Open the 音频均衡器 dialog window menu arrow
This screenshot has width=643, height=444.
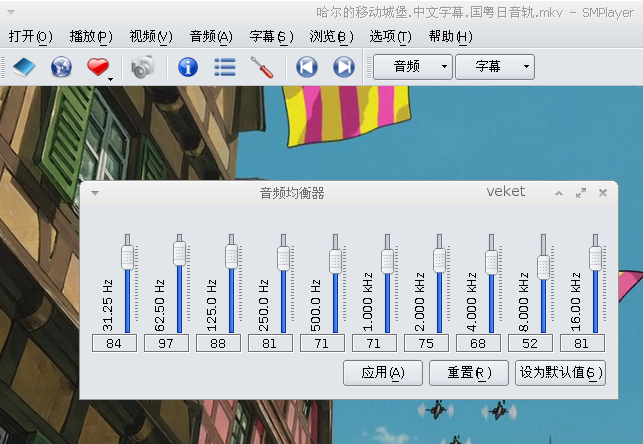[95, 193]
